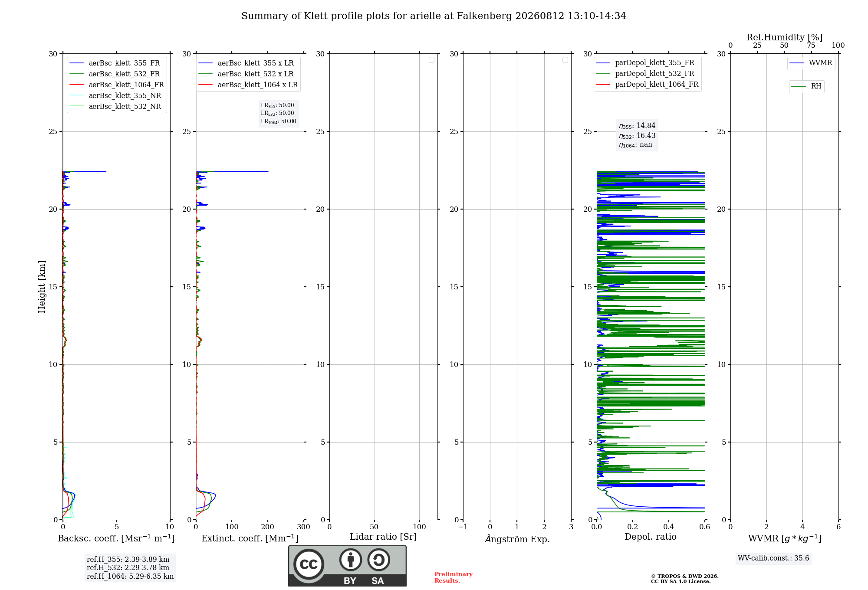Click the © TROPOS & DWD 2026 copyright line

click(x=685, y=577)
